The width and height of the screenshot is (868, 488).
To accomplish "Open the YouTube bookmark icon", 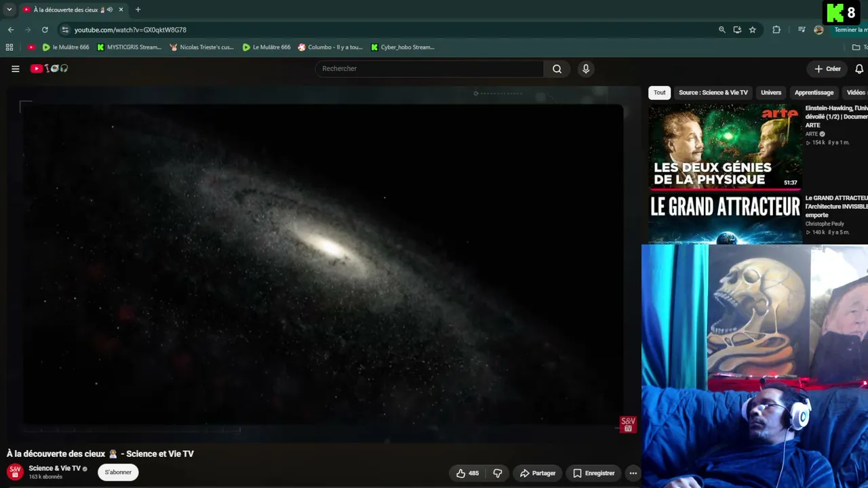I will 31,47.
